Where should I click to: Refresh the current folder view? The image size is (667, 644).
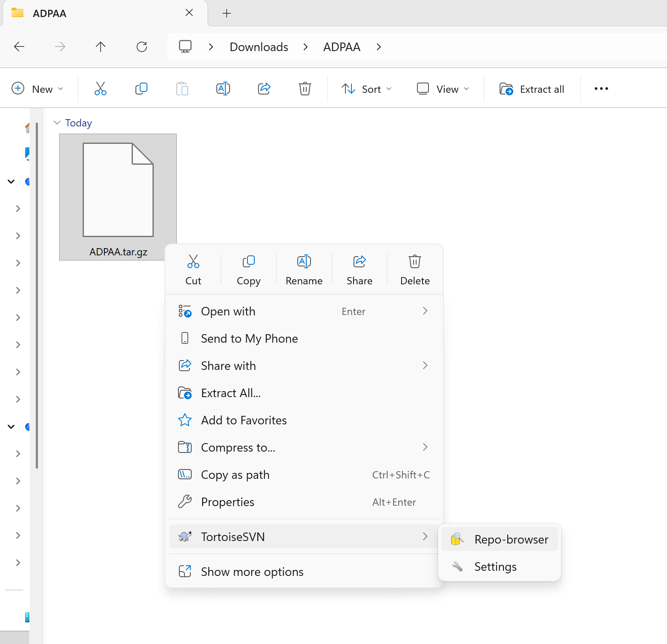click(142, 47)
